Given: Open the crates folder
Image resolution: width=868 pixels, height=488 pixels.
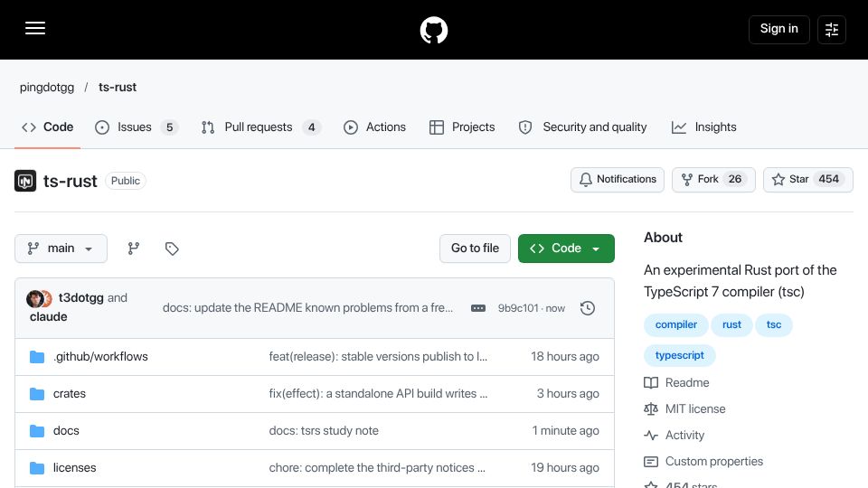Looking at the screenshot, I should (70, 394).
